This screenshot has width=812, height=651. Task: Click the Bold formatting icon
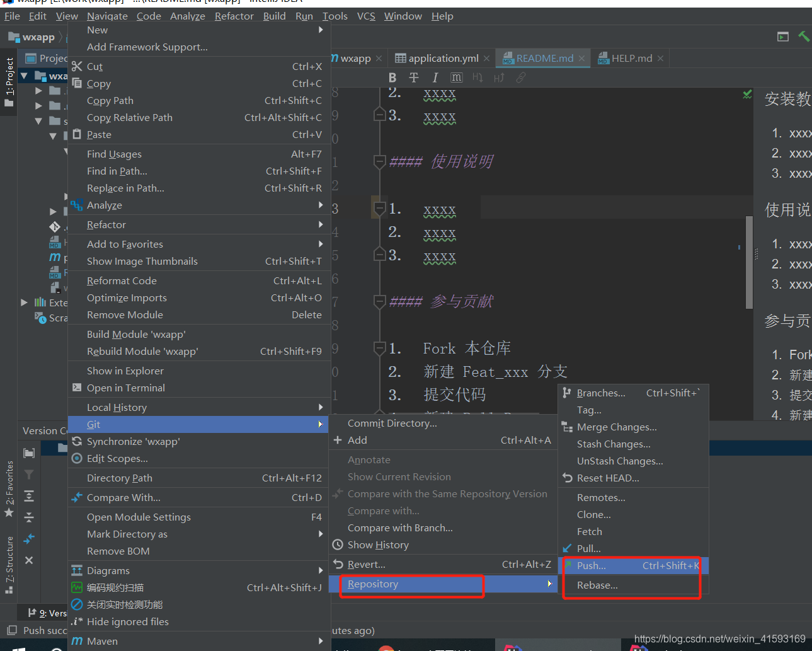coord(392,78)
